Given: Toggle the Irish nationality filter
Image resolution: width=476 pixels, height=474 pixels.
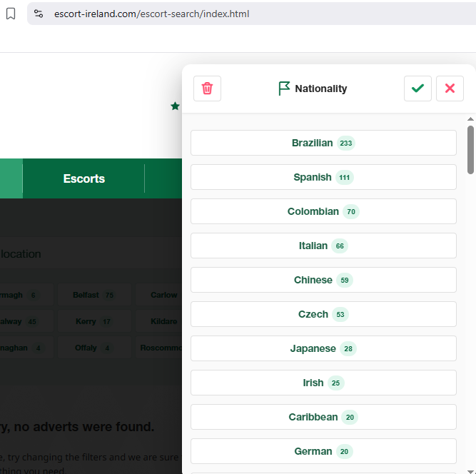Looking at the screenshot, I should (323, 383).
